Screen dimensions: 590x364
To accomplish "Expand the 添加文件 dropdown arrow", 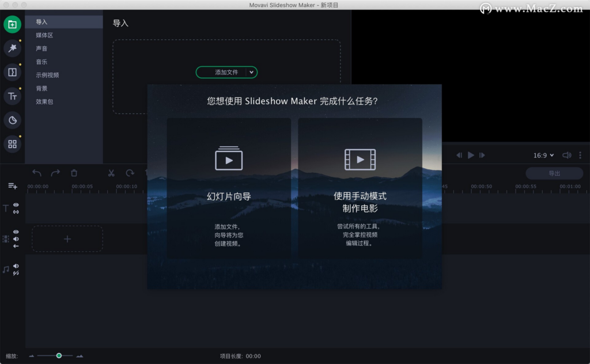I will click(x=251, y=72).
